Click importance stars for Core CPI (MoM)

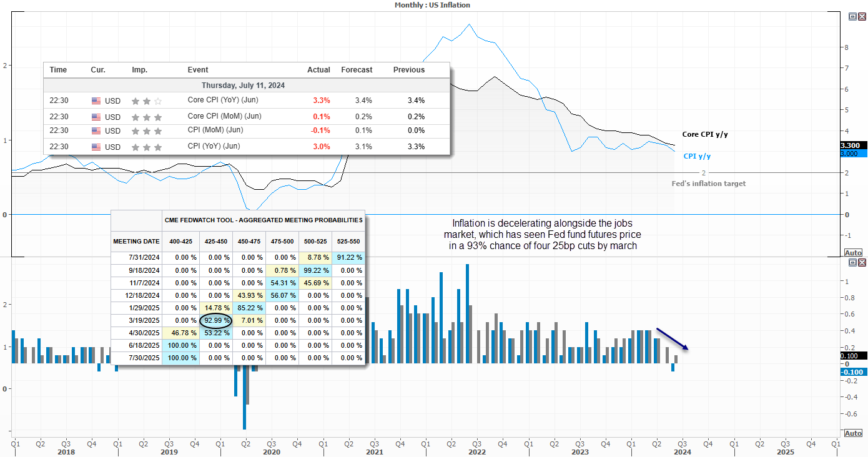[x=147, y=117]
